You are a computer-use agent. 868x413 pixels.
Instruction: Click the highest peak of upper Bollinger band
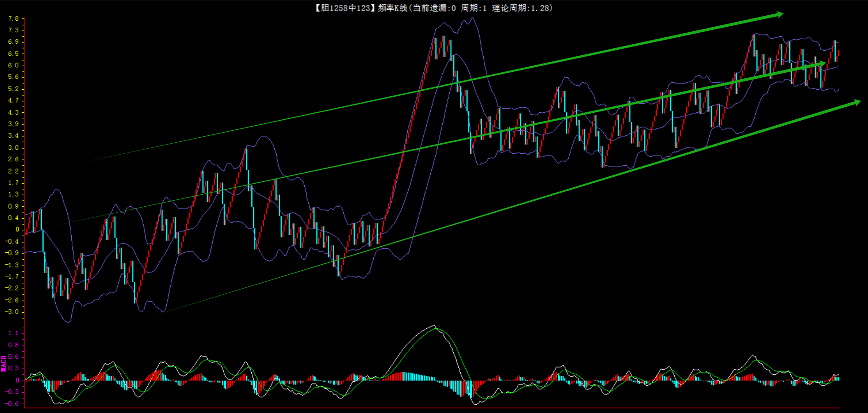[x=472, y=18]
